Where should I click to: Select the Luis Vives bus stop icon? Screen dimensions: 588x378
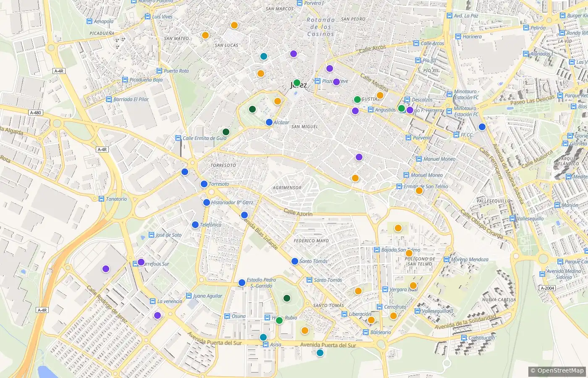coord(147,17)
